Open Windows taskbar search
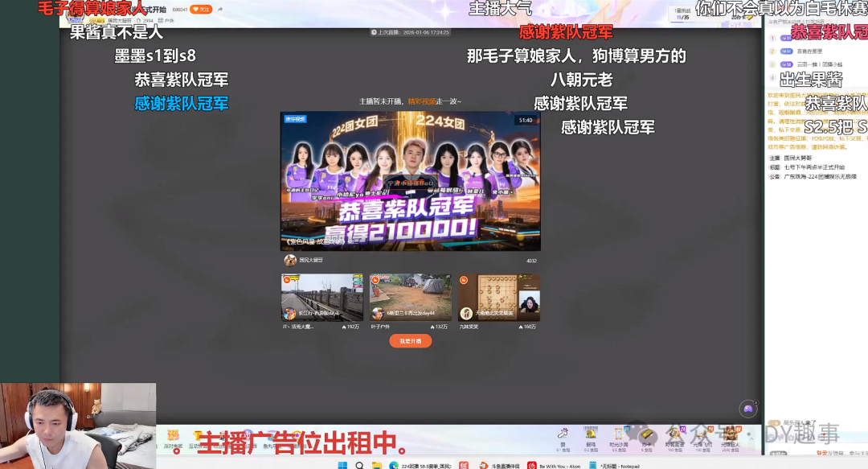 click(x=359, y=465)
